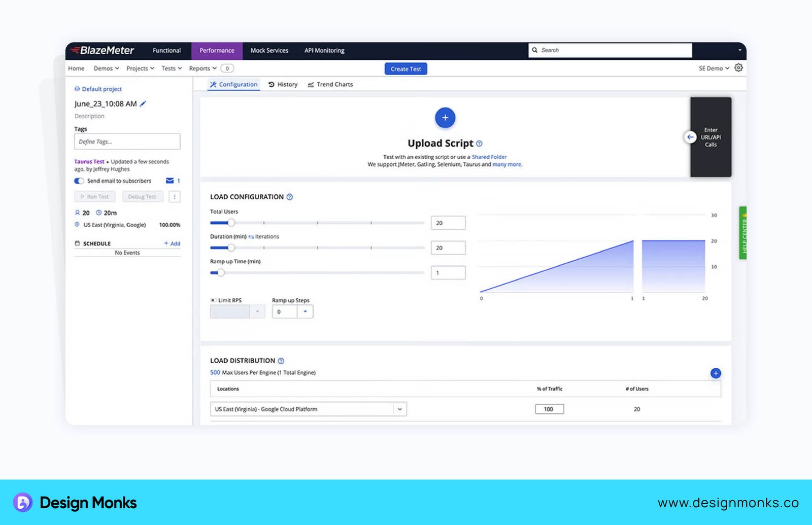Click the blue plus Upload Script icon

[x=445, y=118]
